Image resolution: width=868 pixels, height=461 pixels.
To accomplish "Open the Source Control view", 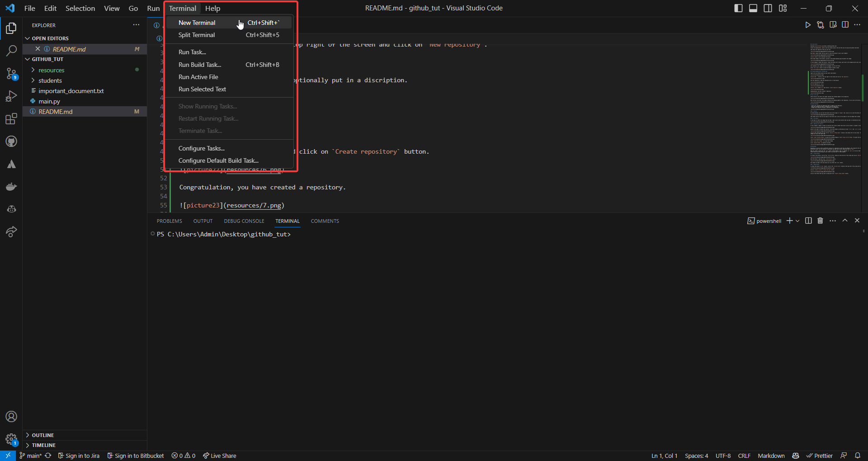I will click(11, 73).
